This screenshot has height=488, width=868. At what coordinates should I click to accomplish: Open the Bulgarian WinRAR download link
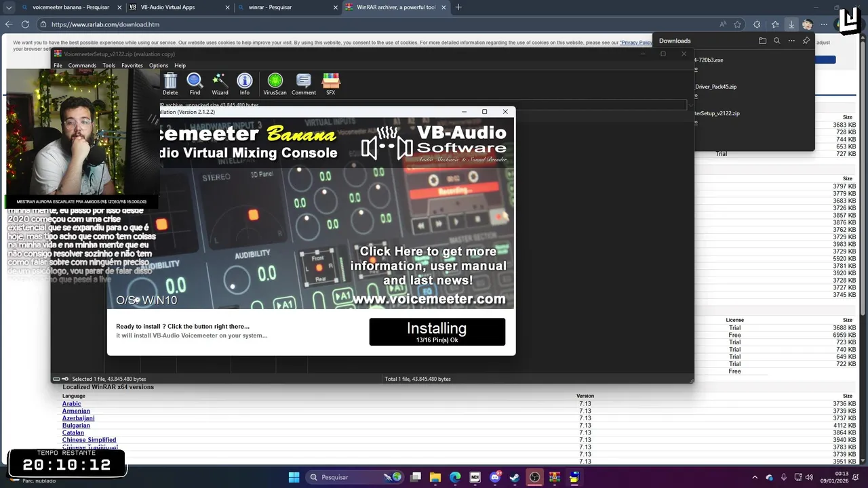point(76,426)
